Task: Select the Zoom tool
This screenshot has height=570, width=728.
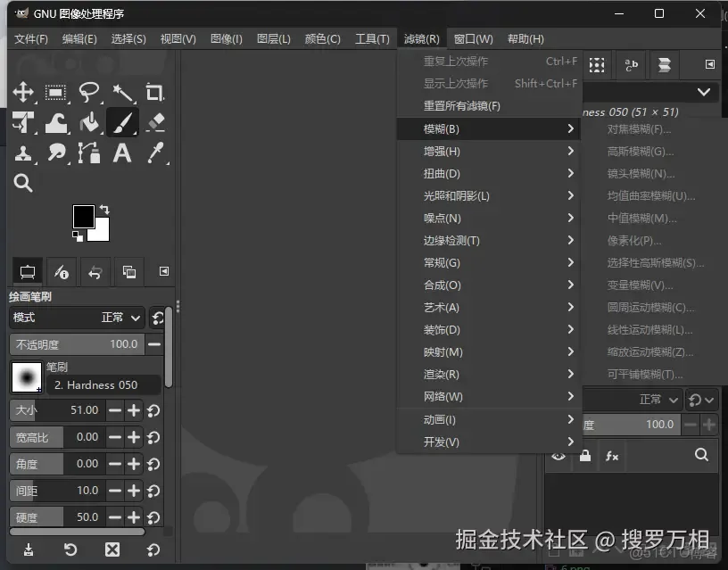Action: (x=22, y=181)
